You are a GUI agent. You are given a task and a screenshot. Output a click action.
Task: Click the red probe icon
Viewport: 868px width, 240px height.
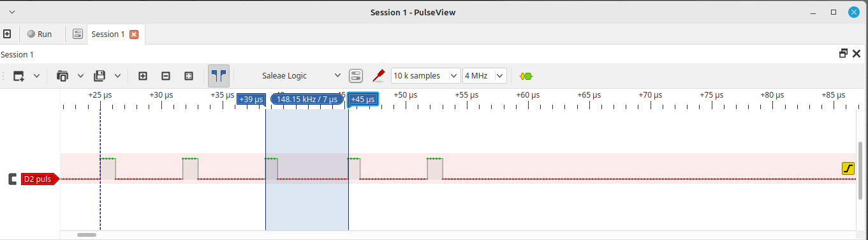pyautogui.click(x=379, y=76)
